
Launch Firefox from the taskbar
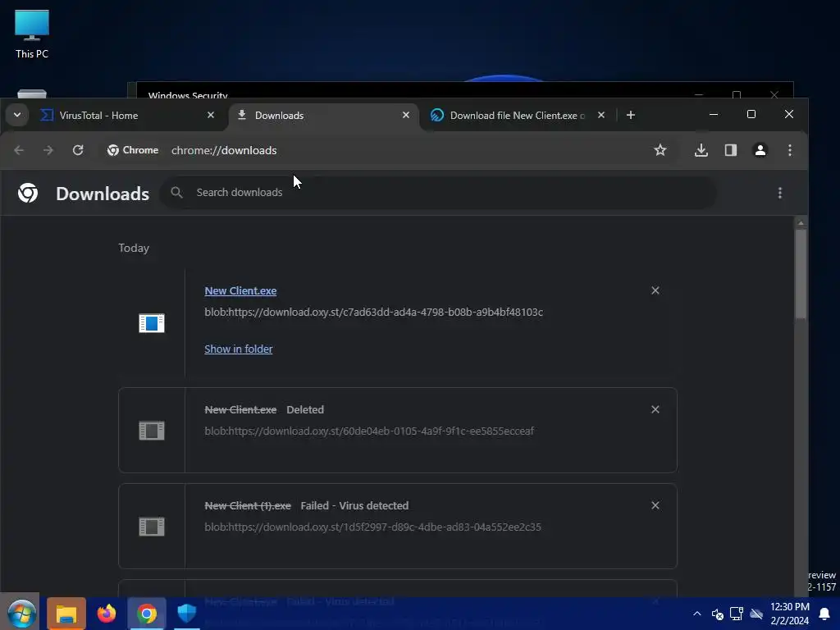[x=106, y=614]
